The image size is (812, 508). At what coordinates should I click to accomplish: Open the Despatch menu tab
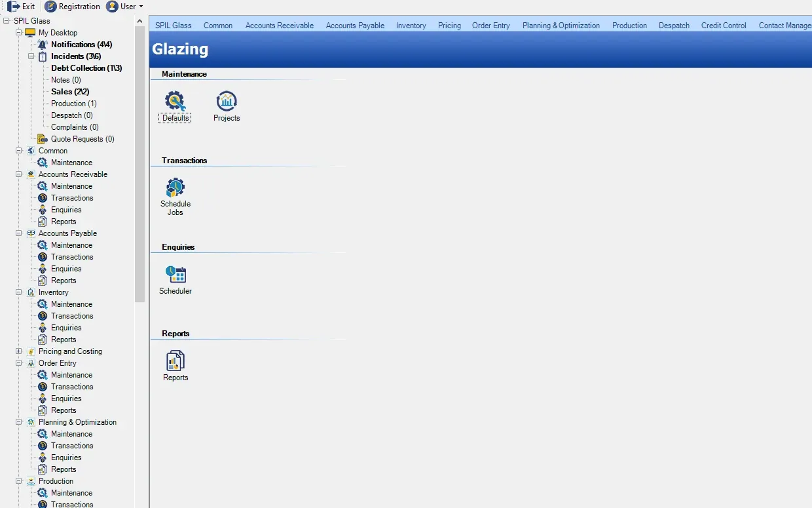click(674, 26)
